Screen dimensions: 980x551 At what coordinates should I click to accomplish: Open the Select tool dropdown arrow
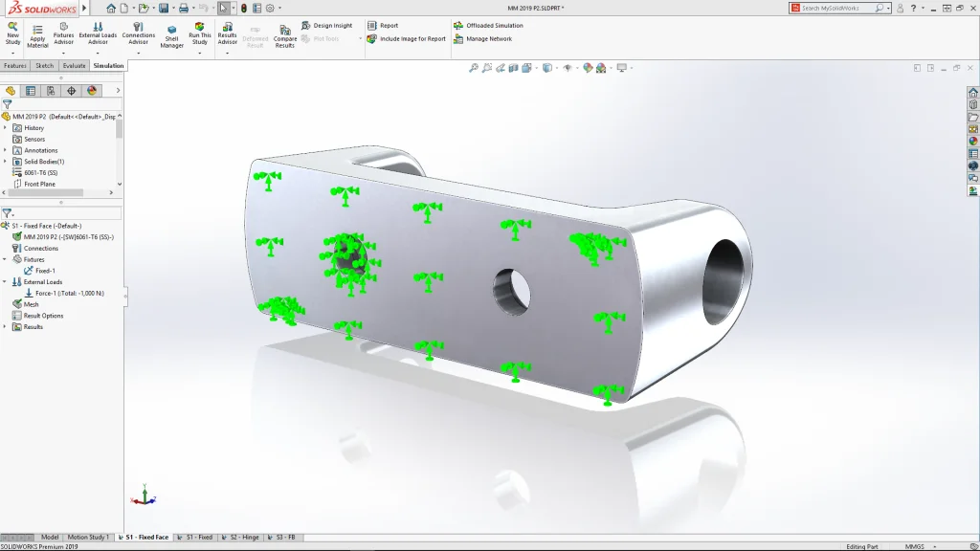pos(234,8)
